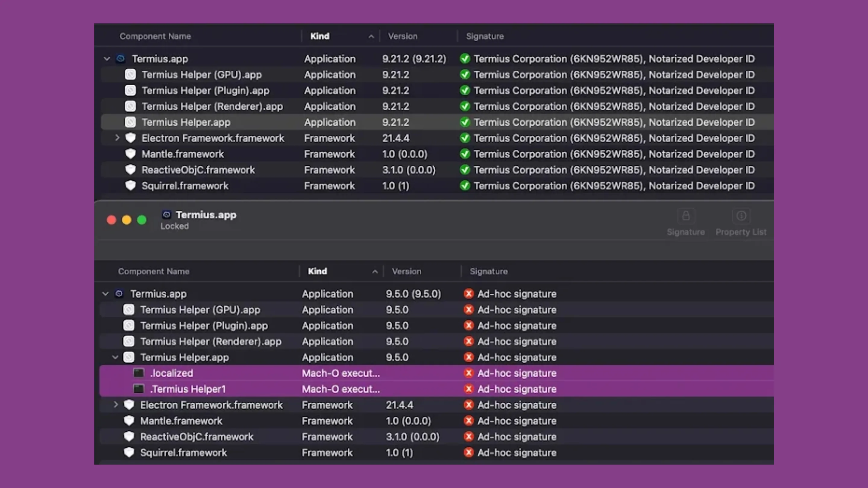Screen dimensions: 868x488
Task: Select Termius Helper.app name in upper window
Action: tap(186, 122)
